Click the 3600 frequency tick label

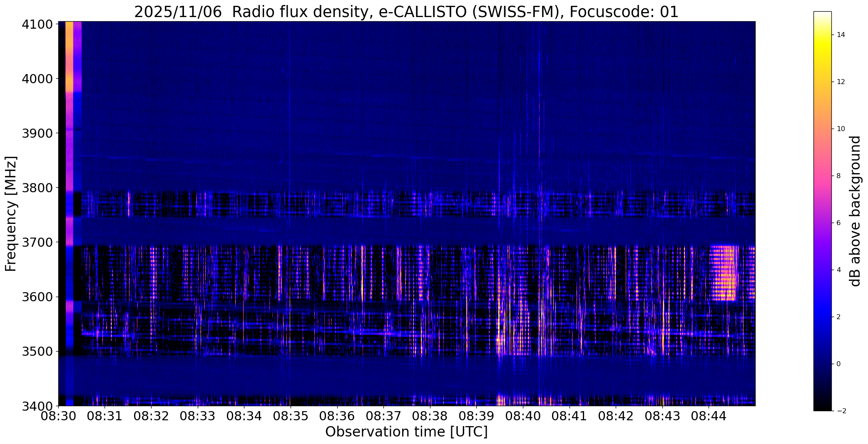click(x=37, y=297)
